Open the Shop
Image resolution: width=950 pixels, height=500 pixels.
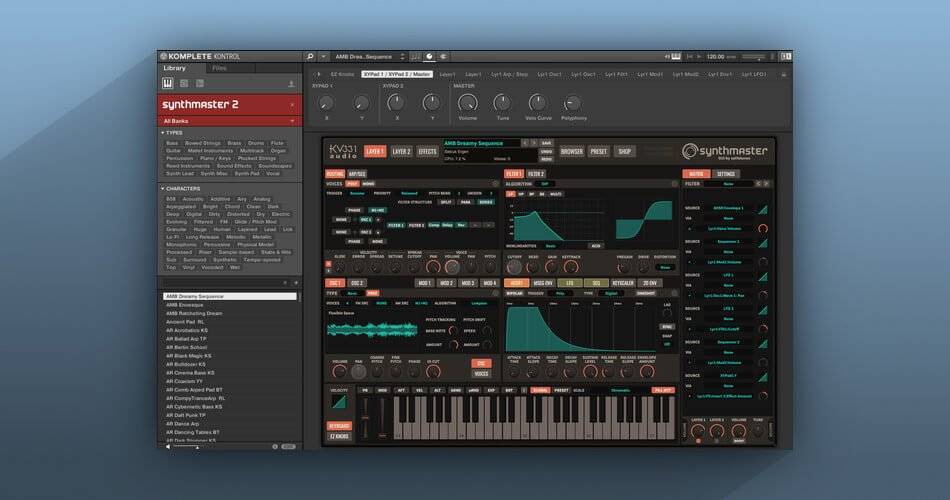[625, 152]
